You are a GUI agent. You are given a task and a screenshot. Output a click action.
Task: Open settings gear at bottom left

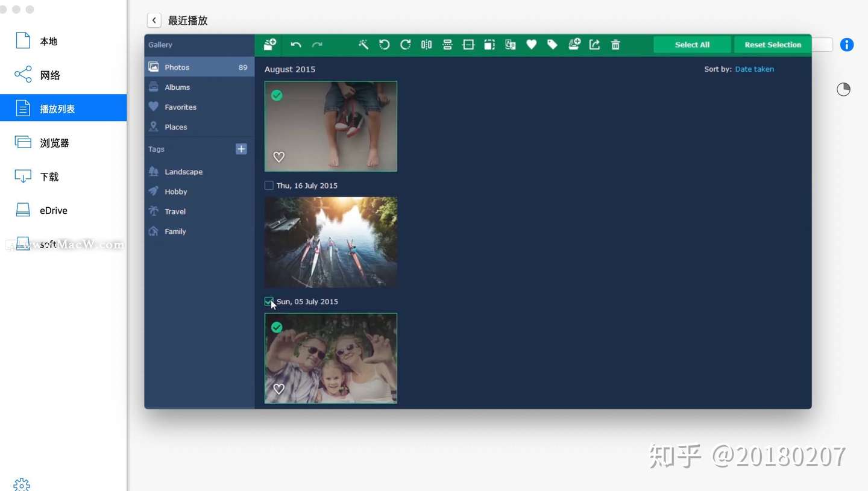pos(22,484)
